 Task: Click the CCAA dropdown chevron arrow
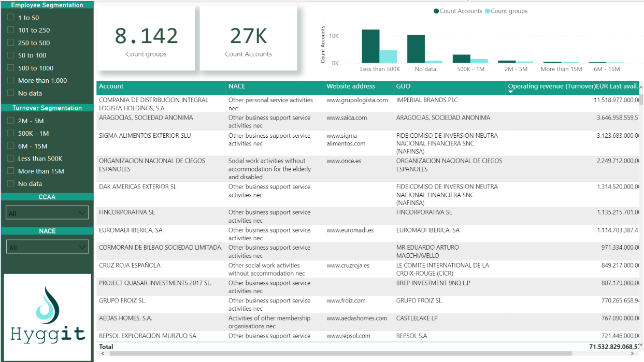[x=83, y=212]
